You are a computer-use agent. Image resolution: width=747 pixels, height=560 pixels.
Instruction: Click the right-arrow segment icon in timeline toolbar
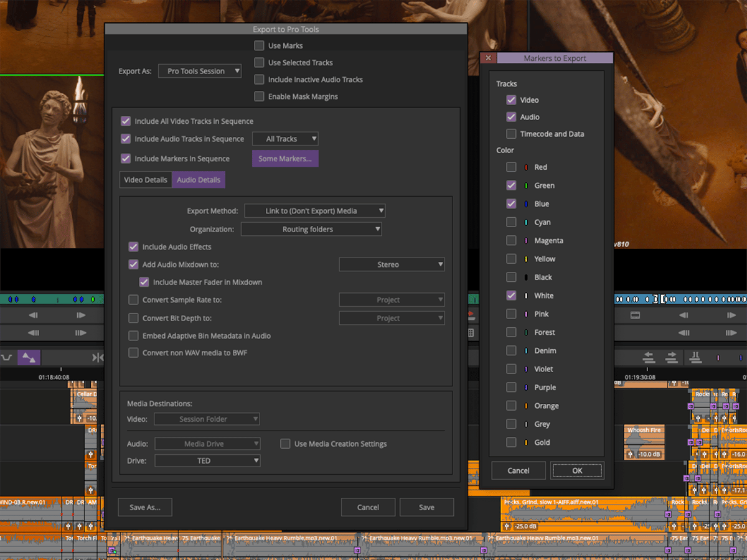671,357
